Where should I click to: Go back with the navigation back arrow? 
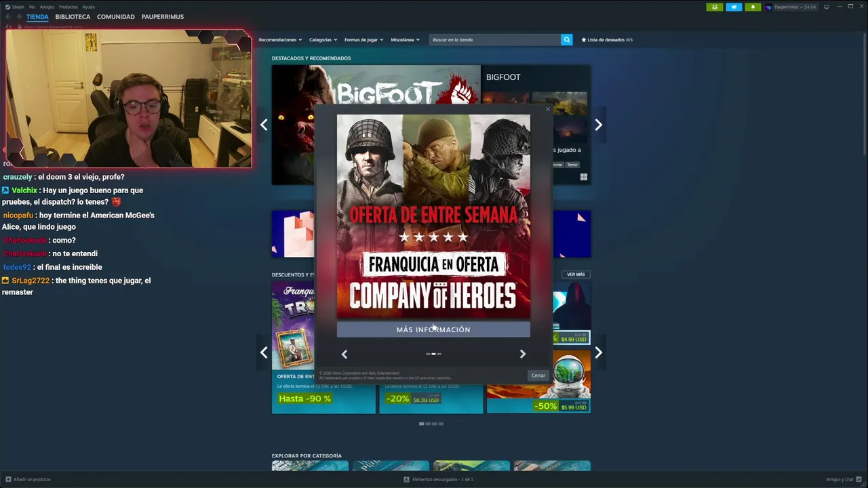pos(9,17)
